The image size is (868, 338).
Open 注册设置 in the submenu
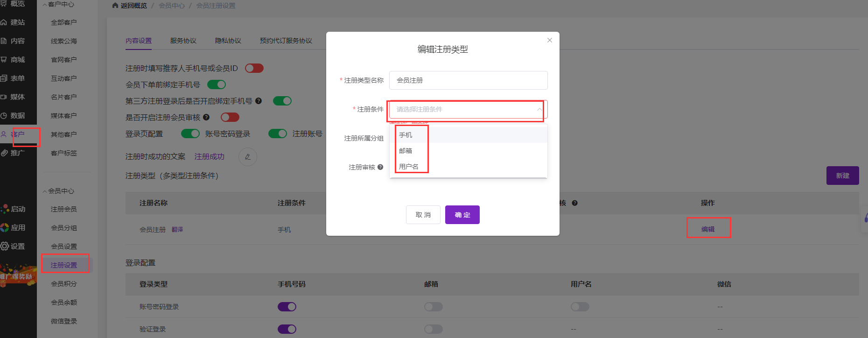click(64, 265)
